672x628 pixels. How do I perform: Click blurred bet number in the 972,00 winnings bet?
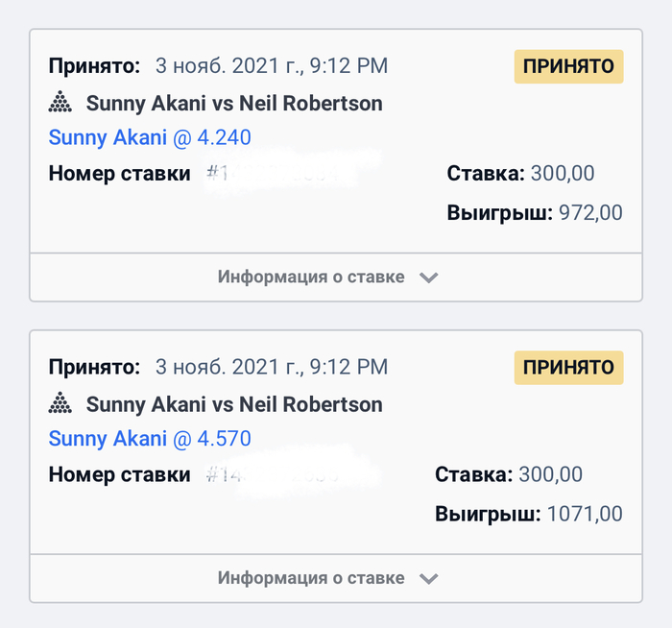(x=280, y=175)
